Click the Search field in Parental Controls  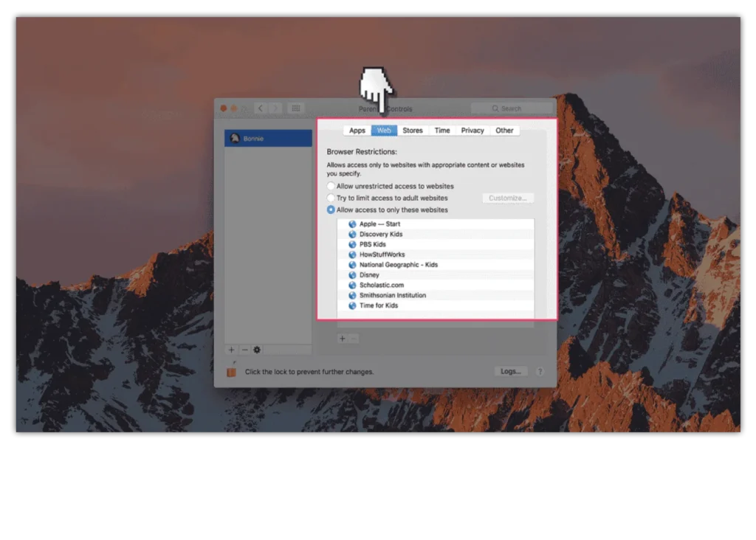[x=512, y=108]
